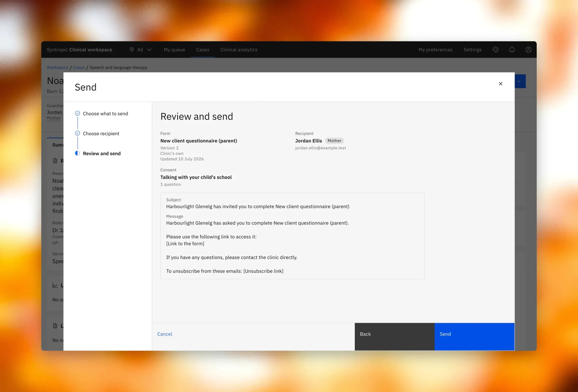Click the Workspace breadcrumb link
Viewport: 578px width, 392px height.
[58, 67]
